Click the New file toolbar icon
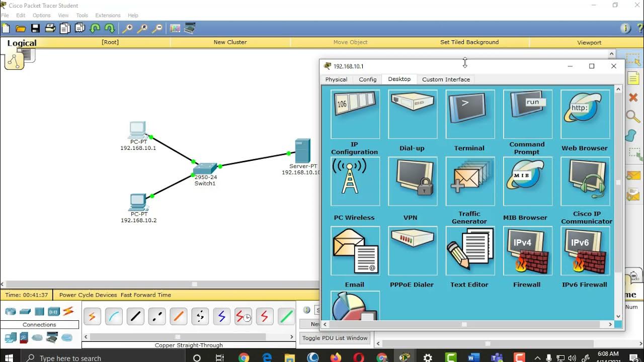The image size is (644, 362). (6, 28)
